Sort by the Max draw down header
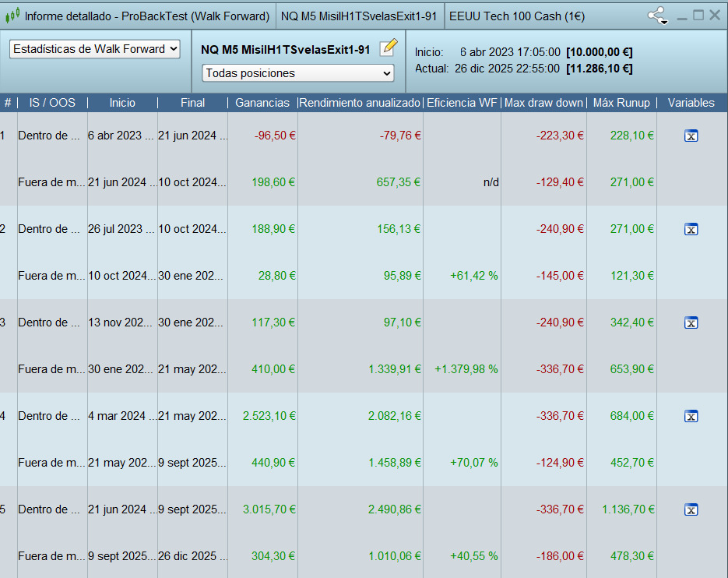 543,103
